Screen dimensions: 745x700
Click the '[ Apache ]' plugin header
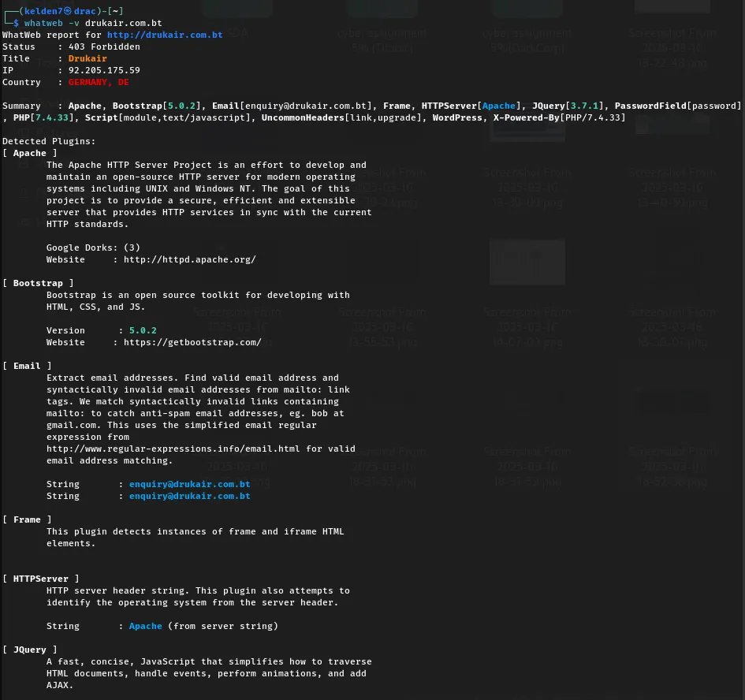(x=30, y=153)
